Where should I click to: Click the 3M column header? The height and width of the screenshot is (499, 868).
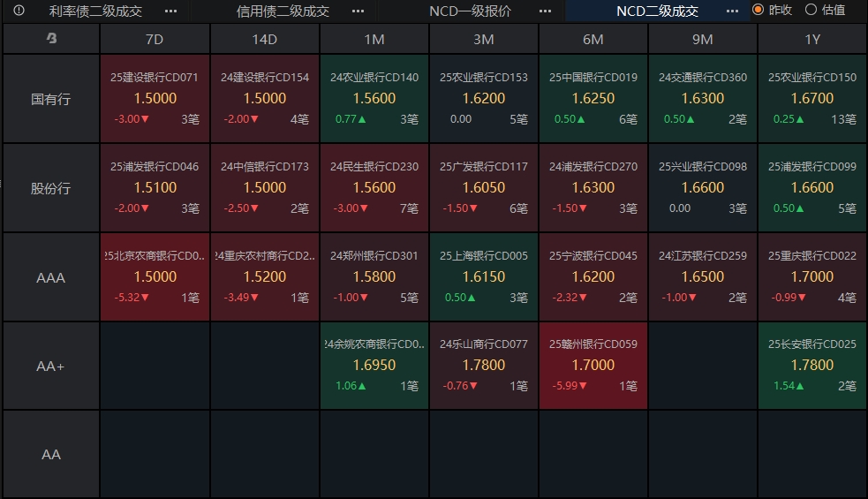tap(484, 39)
